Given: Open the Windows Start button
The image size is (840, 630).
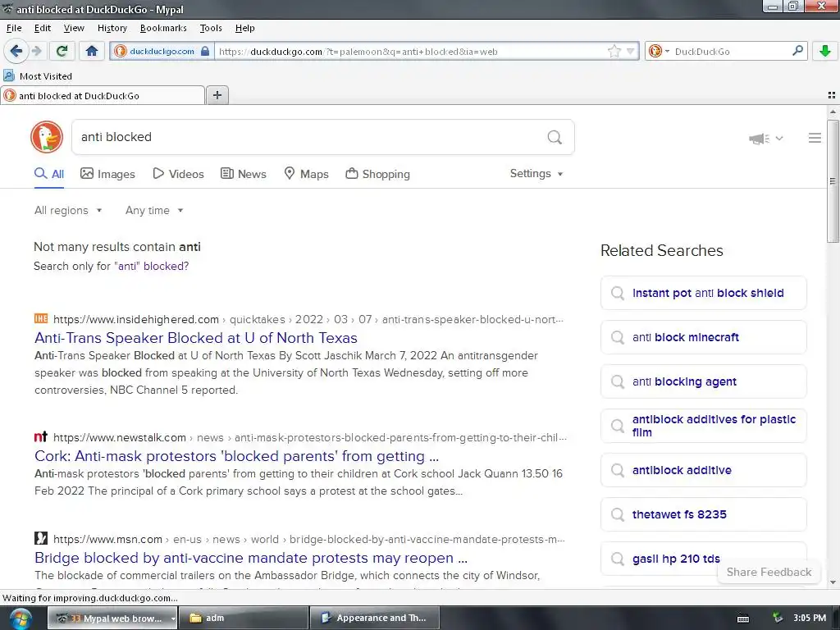Looking at the screenshot, I should [x=21, y=619].
